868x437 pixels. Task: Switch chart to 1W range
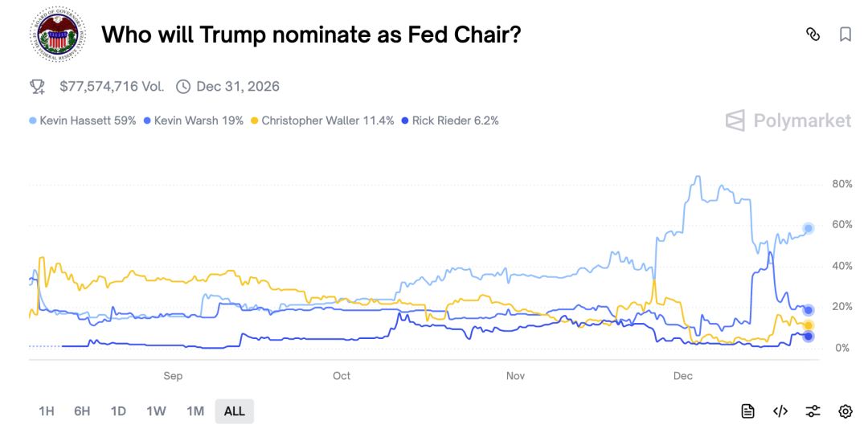pos(156,411)
